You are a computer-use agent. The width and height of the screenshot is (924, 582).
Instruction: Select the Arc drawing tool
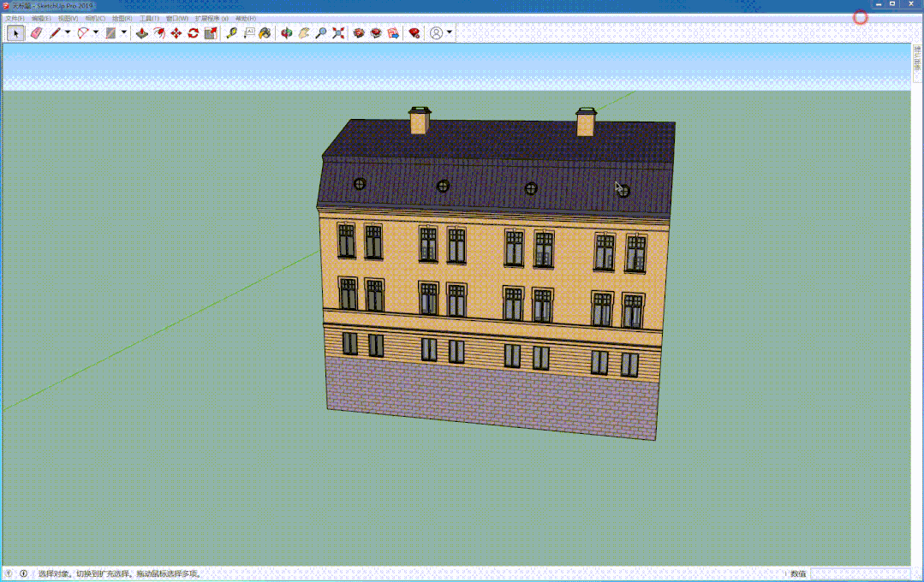83,33
